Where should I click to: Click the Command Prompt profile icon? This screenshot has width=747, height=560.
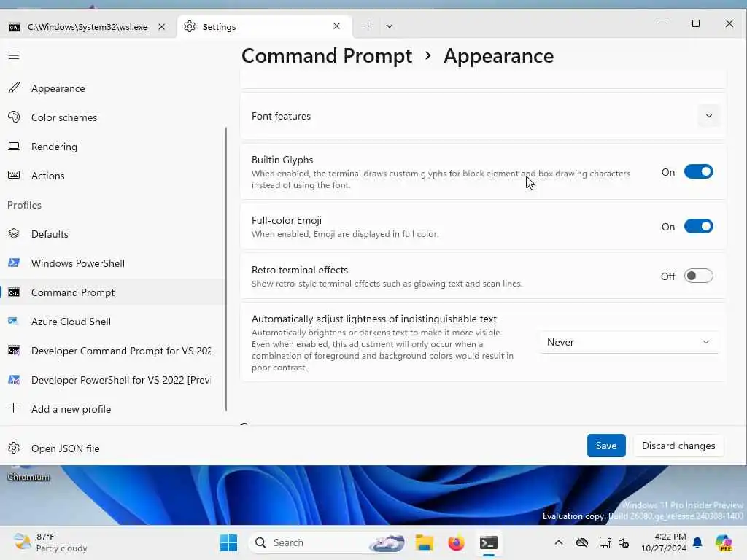pyautogui.click(x=15, y=292)
